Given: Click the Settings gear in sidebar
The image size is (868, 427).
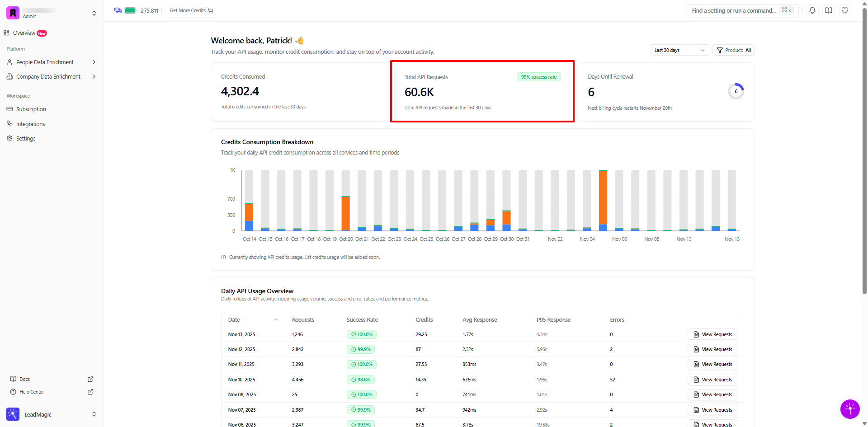Looking at the screenshot, I should point(25,139).
